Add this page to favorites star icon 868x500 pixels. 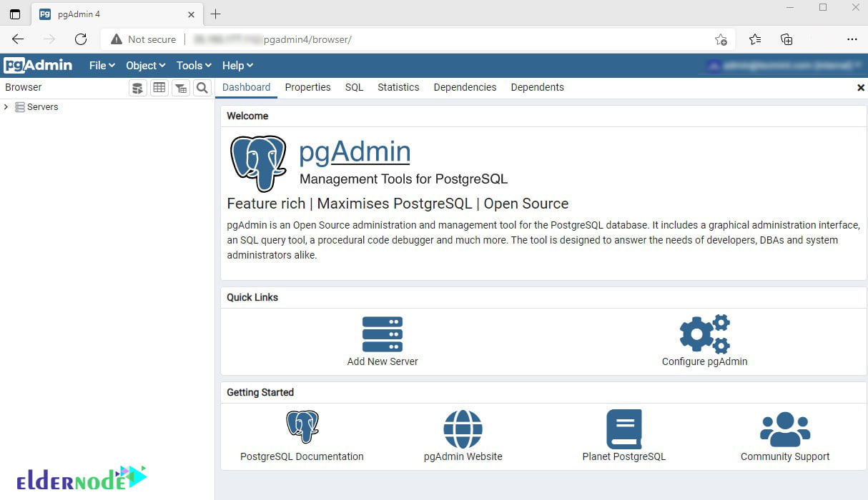721,39
